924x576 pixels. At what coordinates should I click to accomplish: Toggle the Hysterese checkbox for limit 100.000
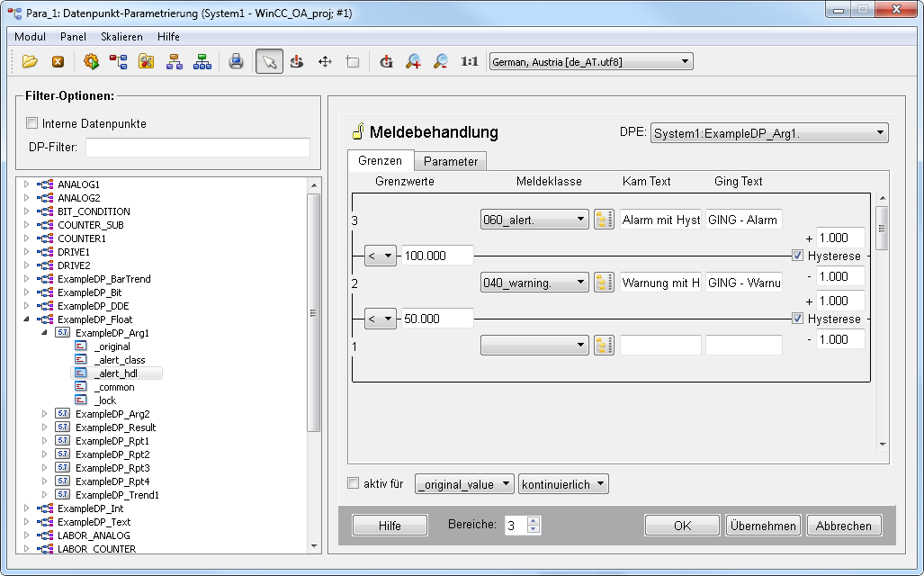(x=798, y=256)
